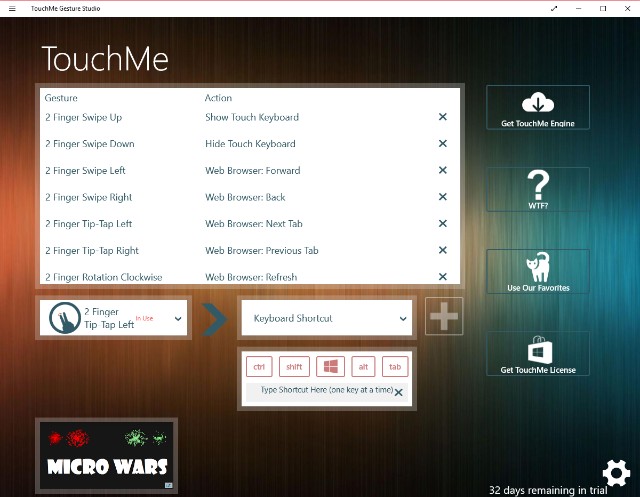Maximize the TouchMe Gesture Studio window
This screenshot has height=497, width=640.
pyautogui.click(x=603, y=9)
